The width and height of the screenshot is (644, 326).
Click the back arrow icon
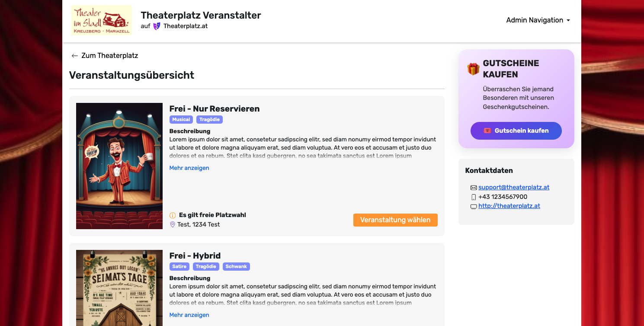click(75, 56)
